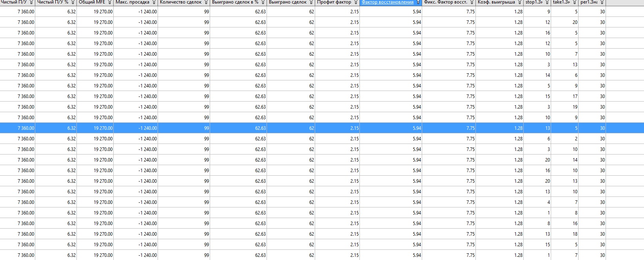This screenshot has width=644, height=260.
Task: Open the filter on the Чистый П/У % column
Action: click(73, 2)
